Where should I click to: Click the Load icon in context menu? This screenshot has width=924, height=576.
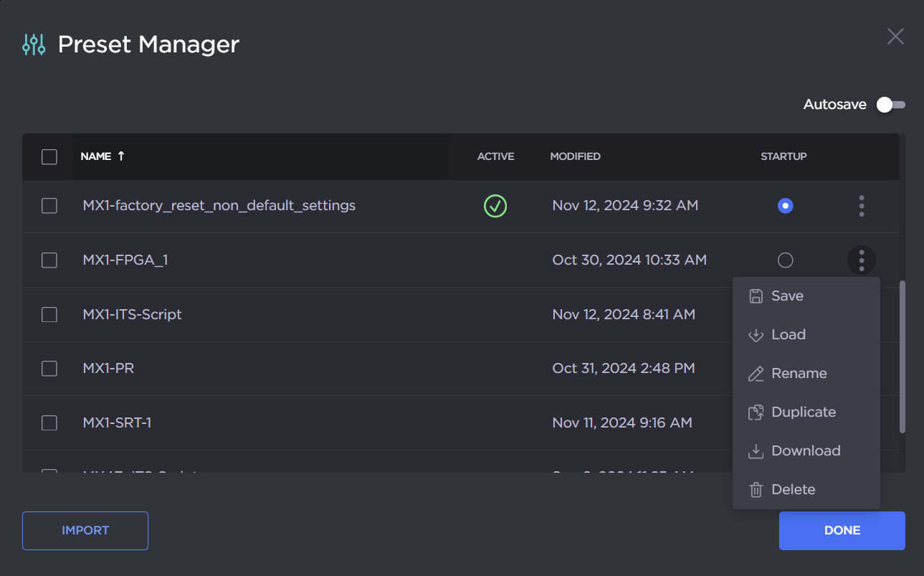point(756,335)
